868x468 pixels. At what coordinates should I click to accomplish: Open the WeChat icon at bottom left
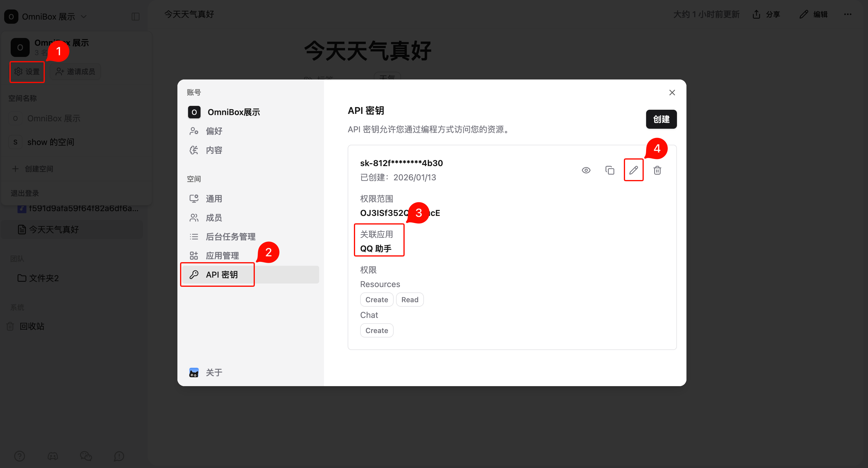pyautogui.click(x=86, y=456)
